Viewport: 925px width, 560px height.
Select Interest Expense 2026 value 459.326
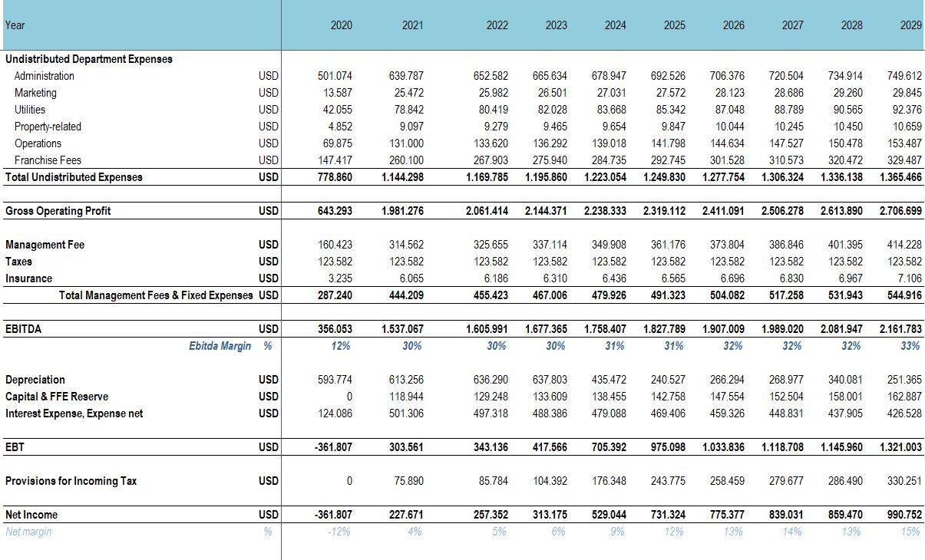click(x=727, y=413)
